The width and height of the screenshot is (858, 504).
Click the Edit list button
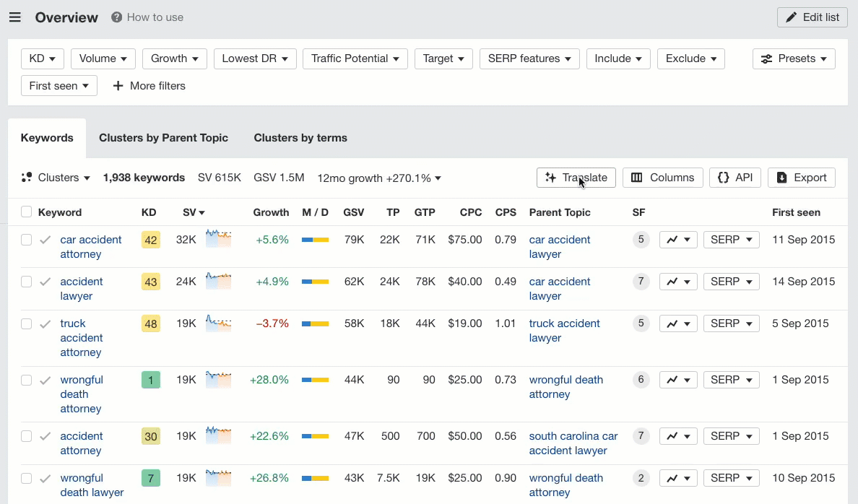click(812, 17)
